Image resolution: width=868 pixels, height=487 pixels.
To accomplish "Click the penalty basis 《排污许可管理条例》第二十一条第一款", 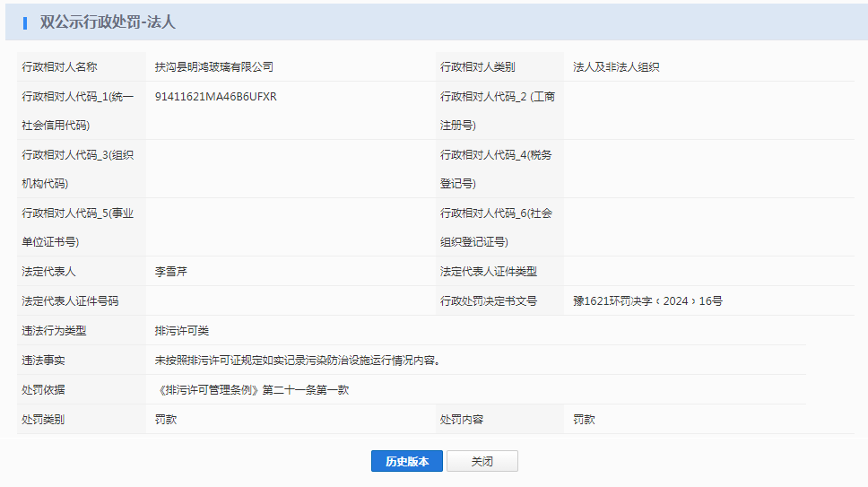I will click(253, 390).
